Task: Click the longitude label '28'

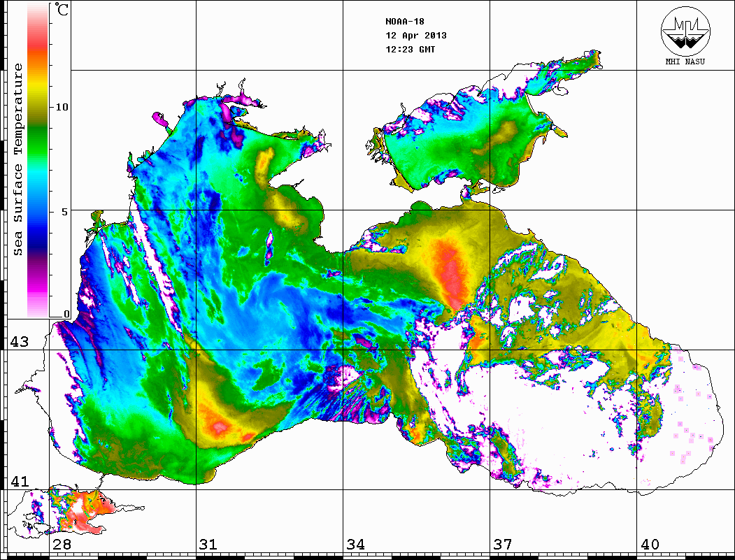Action: 62,544
